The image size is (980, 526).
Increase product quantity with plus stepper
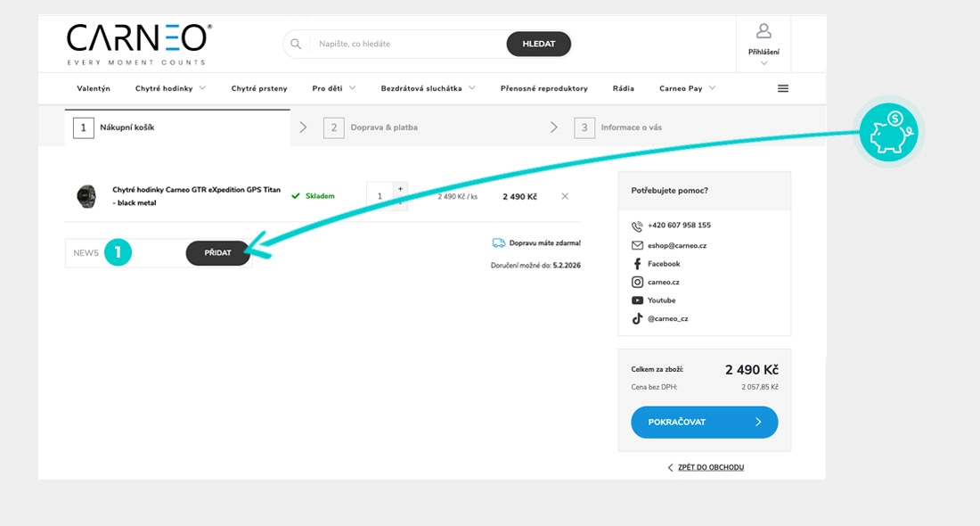(x=400, y=189)
